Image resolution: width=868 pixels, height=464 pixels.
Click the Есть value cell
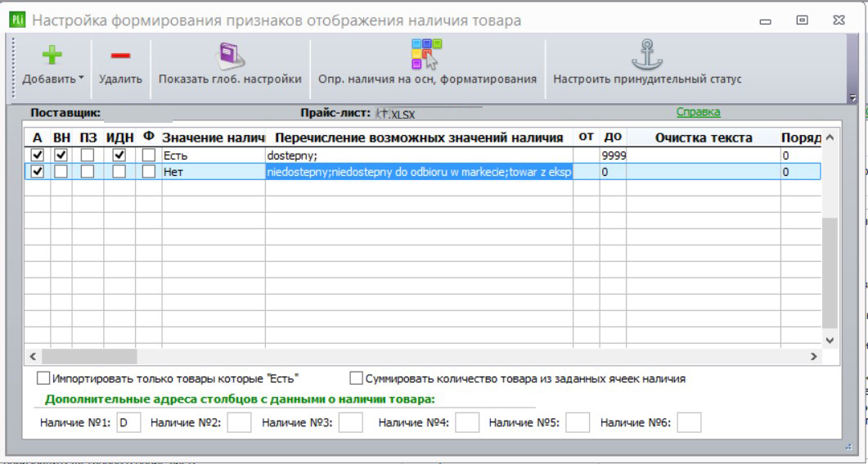tap(214, 155)
